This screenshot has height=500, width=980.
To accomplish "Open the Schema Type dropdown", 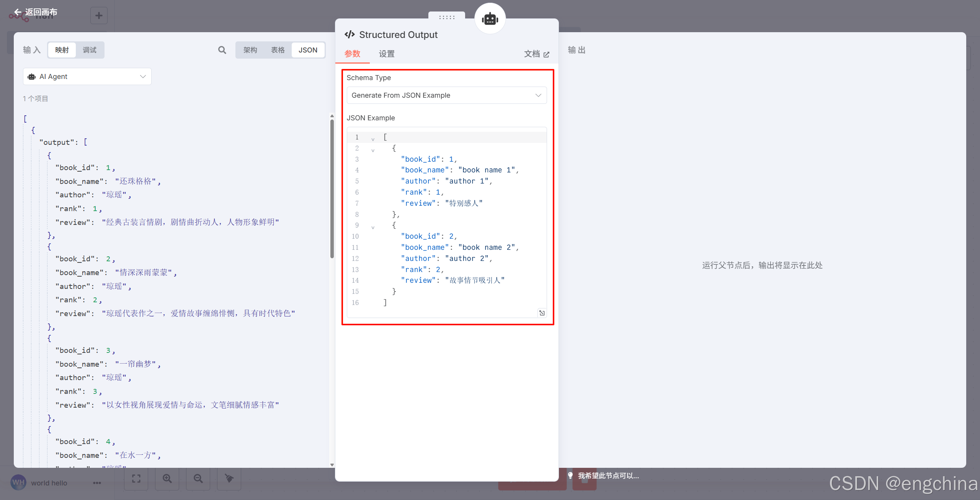I will (446, 95).
